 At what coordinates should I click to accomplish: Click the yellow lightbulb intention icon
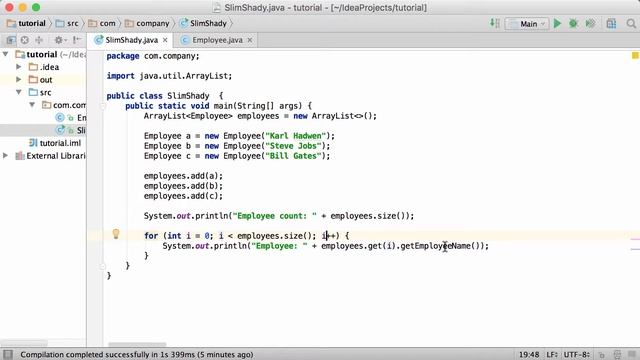[116, 234]
